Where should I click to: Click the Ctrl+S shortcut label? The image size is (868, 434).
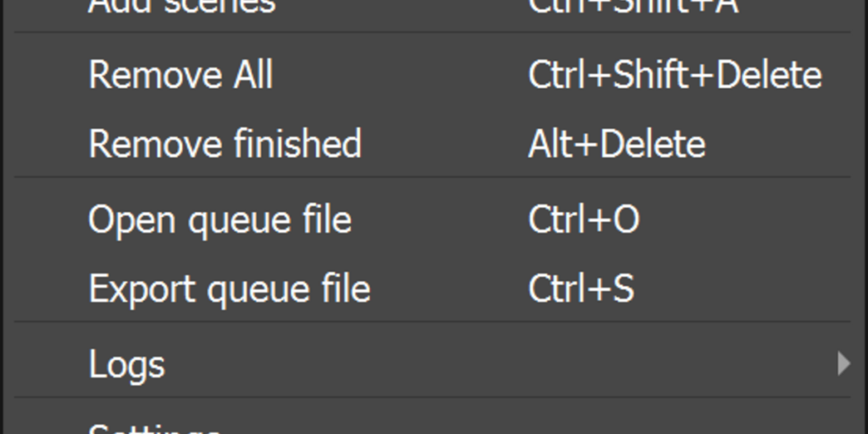pos(581,288)
